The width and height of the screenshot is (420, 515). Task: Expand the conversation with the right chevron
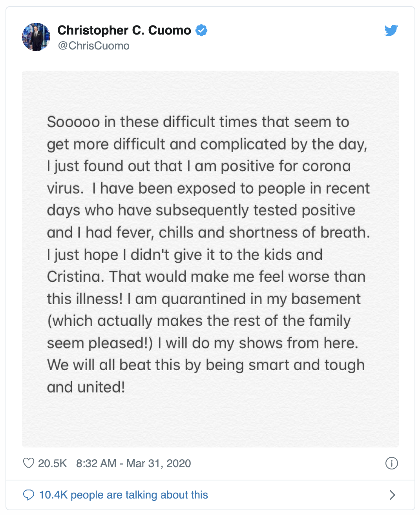point(392,495)
